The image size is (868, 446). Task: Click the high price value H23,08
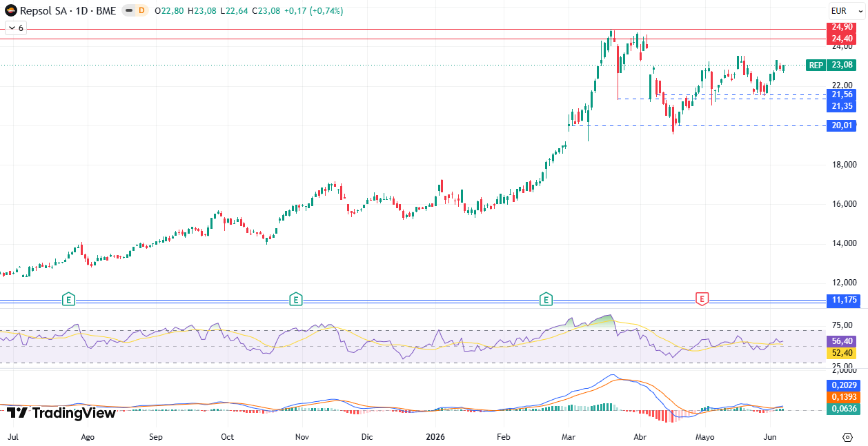click(202, 11)
